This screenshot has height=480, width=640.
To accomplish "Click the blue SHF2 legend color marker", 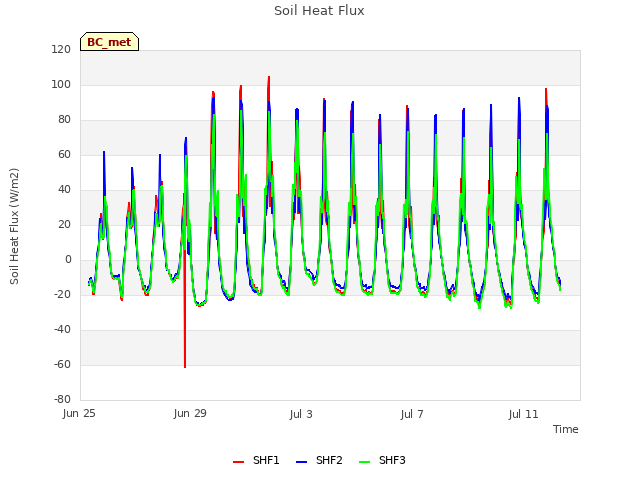I will [x=301, y=462].
